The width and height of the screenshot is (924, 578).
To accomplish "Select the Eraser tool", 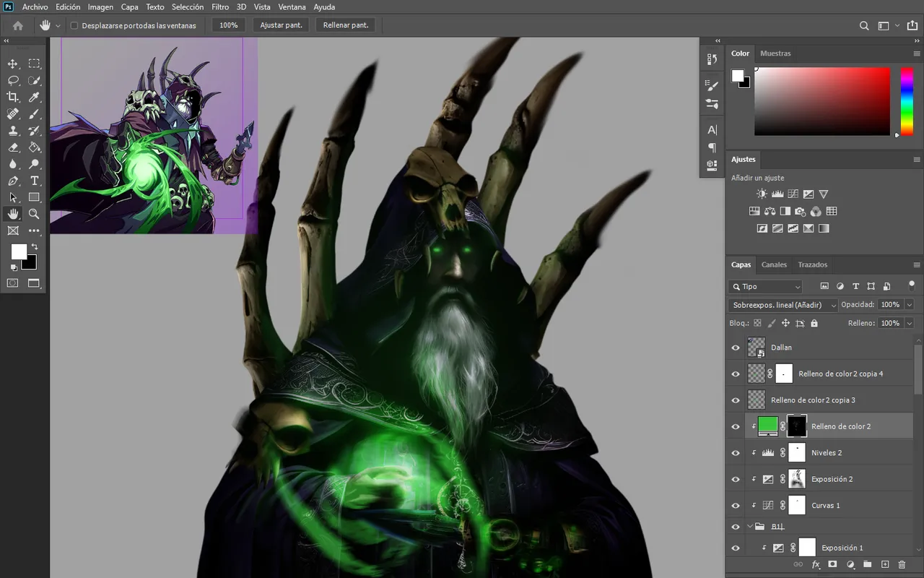I will click(x=13, y=147).
